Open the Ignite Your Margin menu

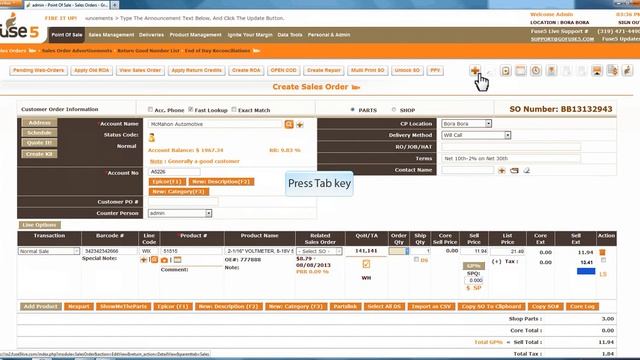(250, 35)
